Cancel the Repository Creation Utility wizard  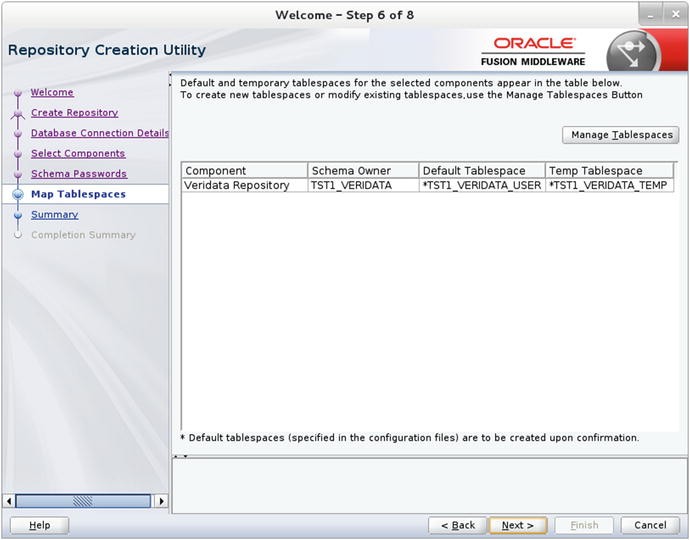pos(650,525)
